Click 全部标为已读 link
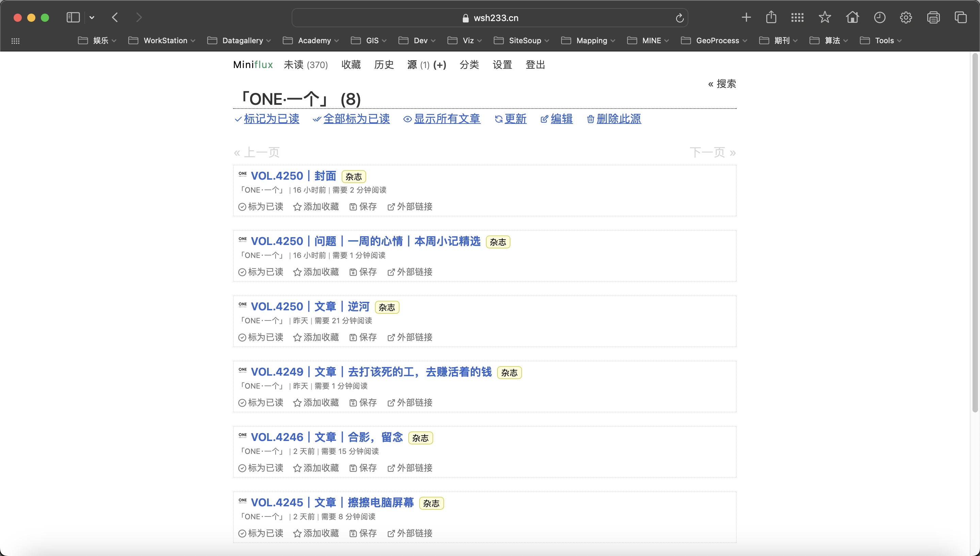Viewport: 980px width, 556px height. [x=351, y=119]
